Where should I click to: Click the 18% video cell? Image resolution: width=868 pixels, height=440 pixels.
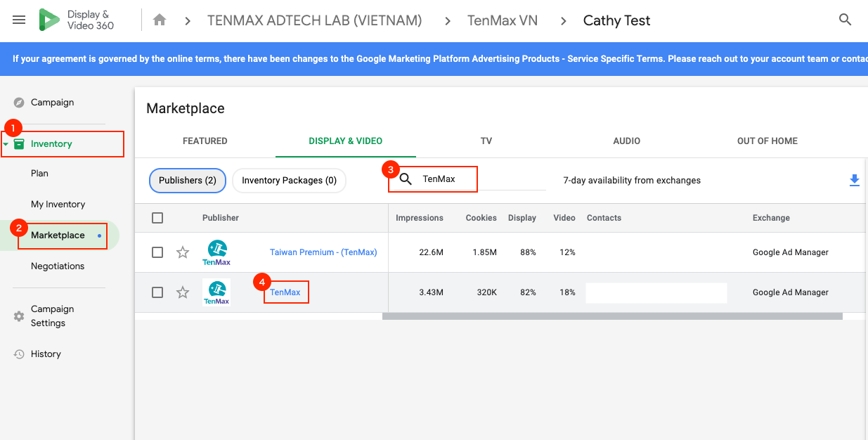click(x=568, y=292)
